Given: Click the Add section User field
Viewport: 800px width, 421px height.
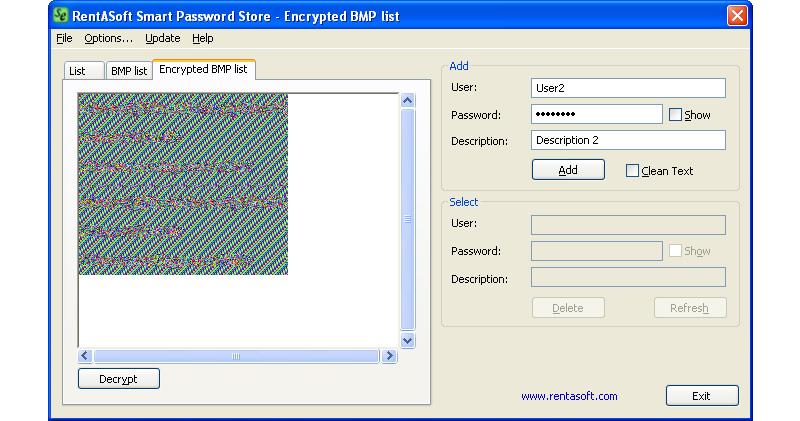Looking at the screenshot, I should point(628,88).
